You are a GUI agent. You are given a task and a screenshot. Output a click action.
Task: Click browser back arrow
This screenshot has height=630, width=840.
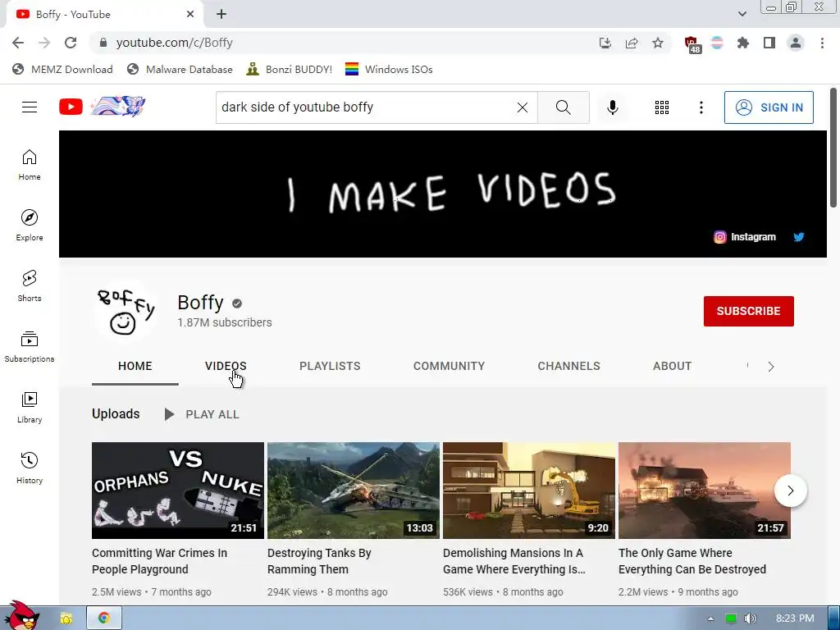pyautogui.click(x=18, y=43)
